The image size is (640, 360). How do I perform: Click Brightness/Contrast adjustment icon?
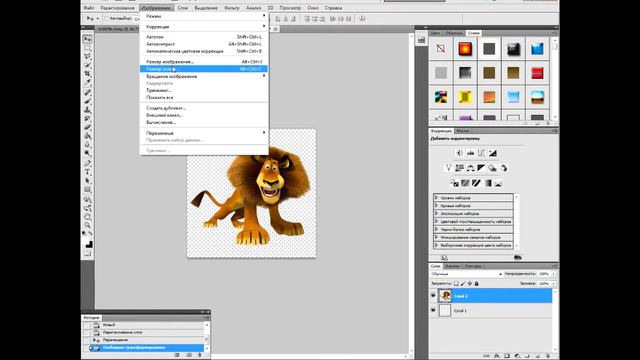pyautogui.click(x=459, y=153)
